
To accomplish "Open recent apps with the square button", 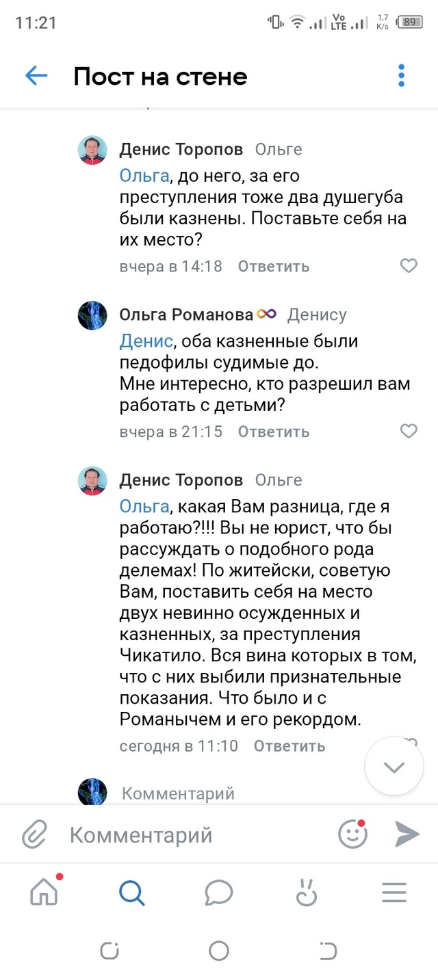I will click(109, 950).
